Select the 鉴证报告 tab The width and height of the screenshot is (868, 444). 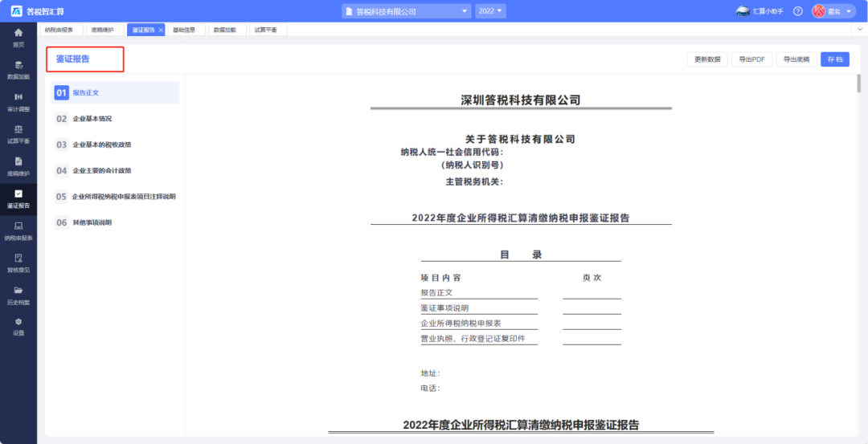[x=143, y=30]
